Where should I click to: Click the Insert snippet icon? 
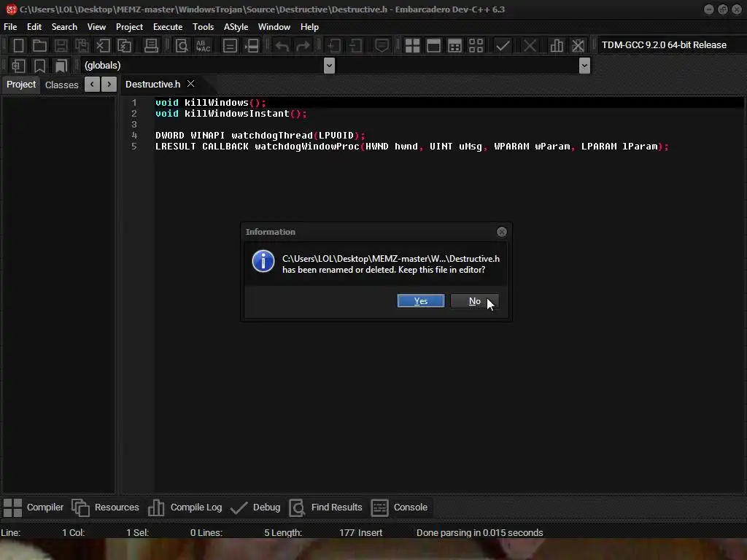[x=18, y=66]
